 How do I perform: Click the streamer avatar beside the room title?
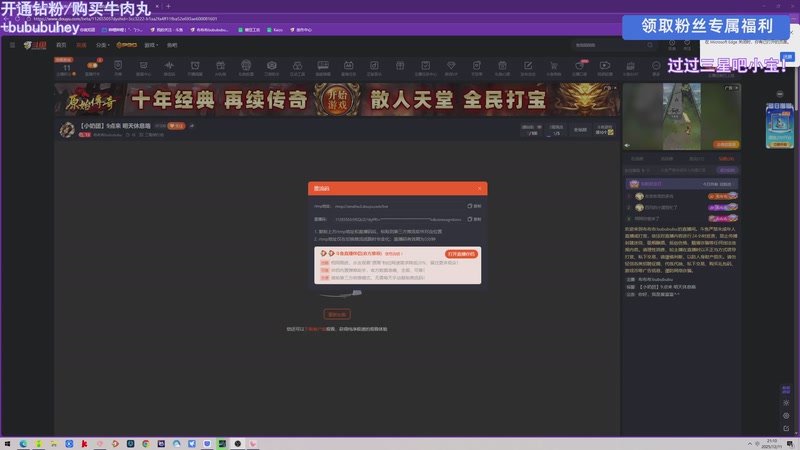tap(67, 130)
